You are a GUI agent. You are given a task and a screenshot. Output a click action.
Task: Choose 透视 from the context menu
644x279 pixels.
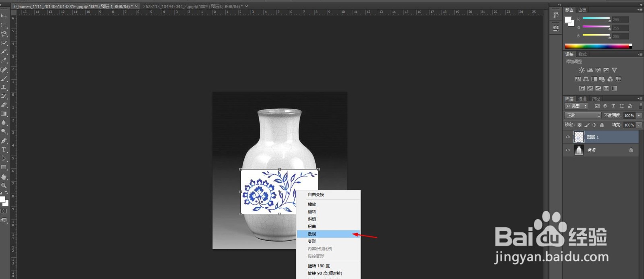tap(328, 234)
